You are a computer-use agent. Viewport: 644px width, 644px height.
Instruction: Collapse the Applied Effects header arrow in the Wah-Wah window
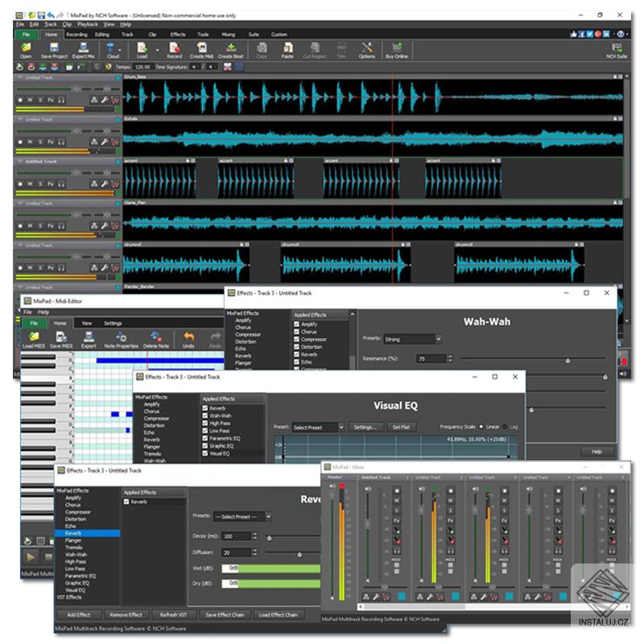(352, 314)
